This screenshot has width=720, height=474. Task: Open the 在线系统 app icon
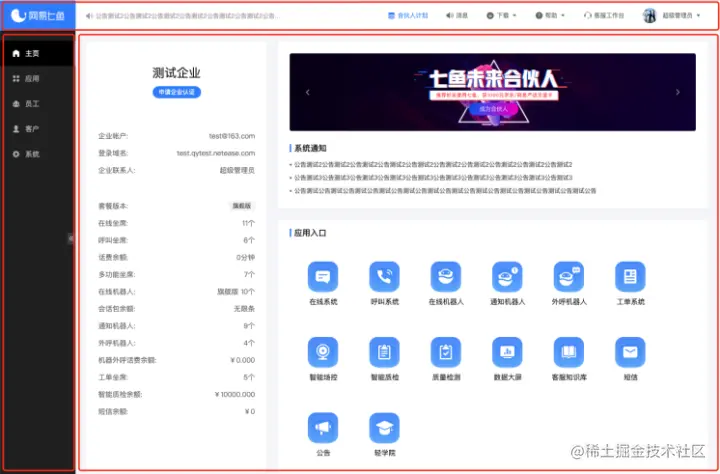[x=323, y=276]
